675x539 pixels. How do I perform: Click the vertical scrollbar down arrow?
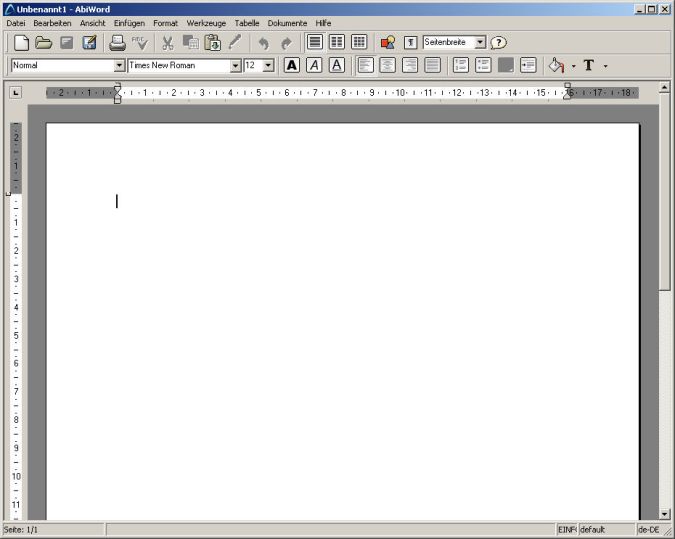click(x=665, y=513)
